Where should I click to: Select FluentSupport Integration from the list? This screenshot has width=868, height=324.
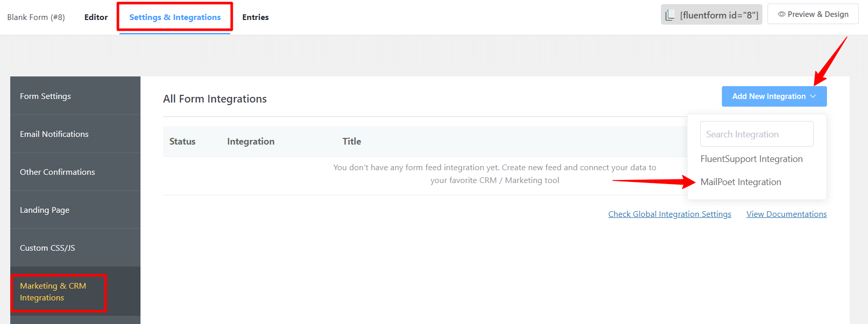[x=752, y=159]
